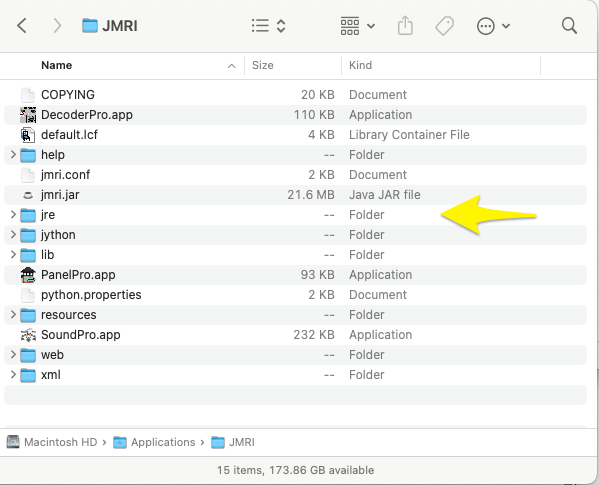Image resolution: width=599 pixels, height=485 pixels.
Task: Click the default.lcf file icon
Action: point(28,135)
